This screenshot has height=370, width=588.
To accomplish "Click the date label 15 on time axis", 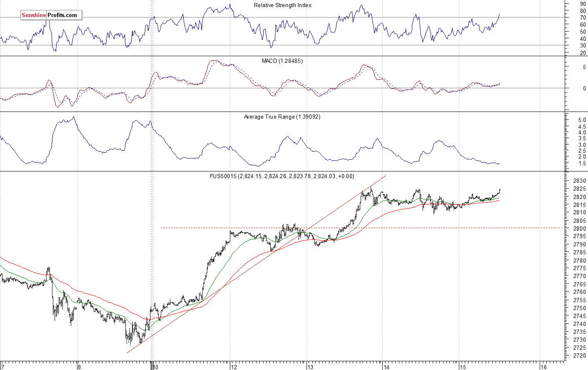I will tap(463, 367).
